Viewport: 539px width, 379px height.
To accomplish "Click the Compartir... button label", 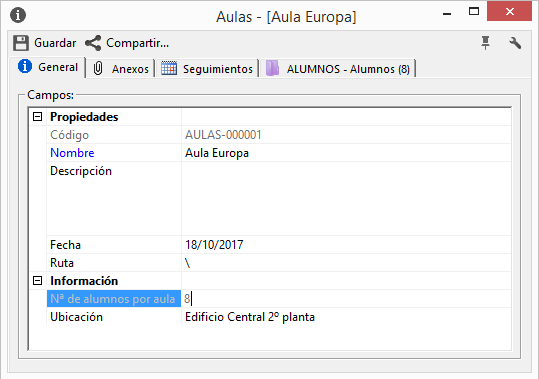I will 138,43.
